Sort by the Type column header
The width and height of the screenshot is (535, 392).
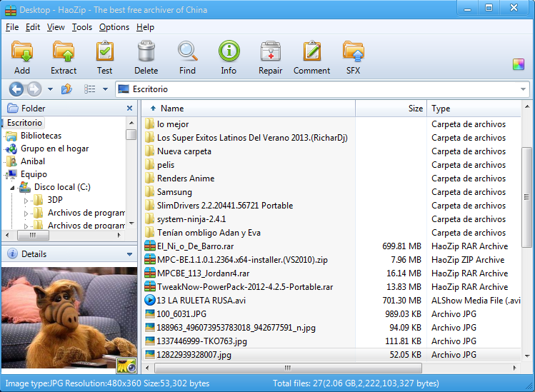474,109
